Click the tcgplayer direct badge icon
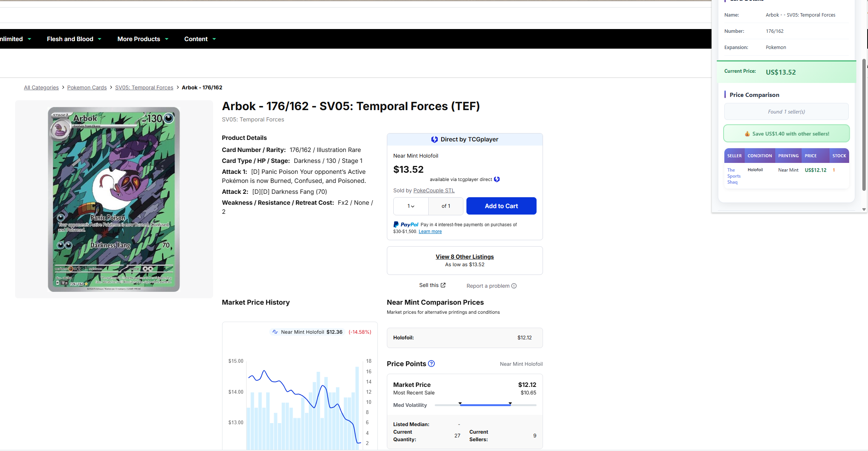The height and width of the screenshot is (451, 868). [x=497, y=179]
